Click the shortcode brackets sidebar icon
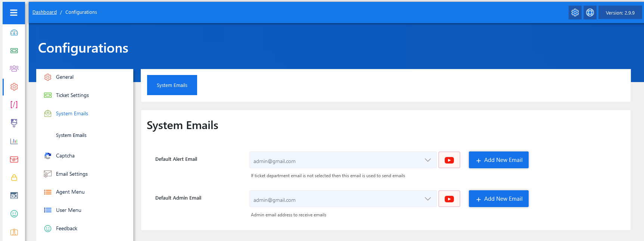 (14, 104)
